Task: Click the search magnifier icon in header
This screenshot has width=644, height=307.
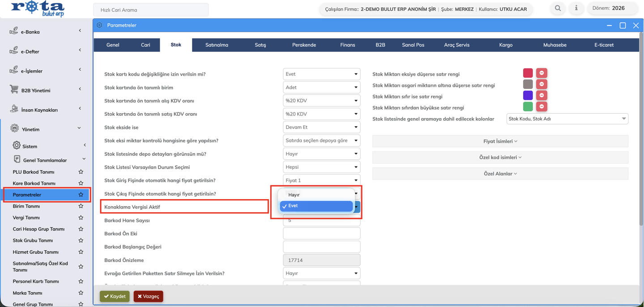Action: coord(558,8)
